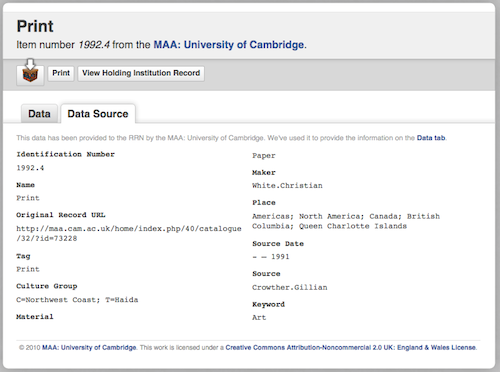Click the 'Source Date' label

coord(278,244)
